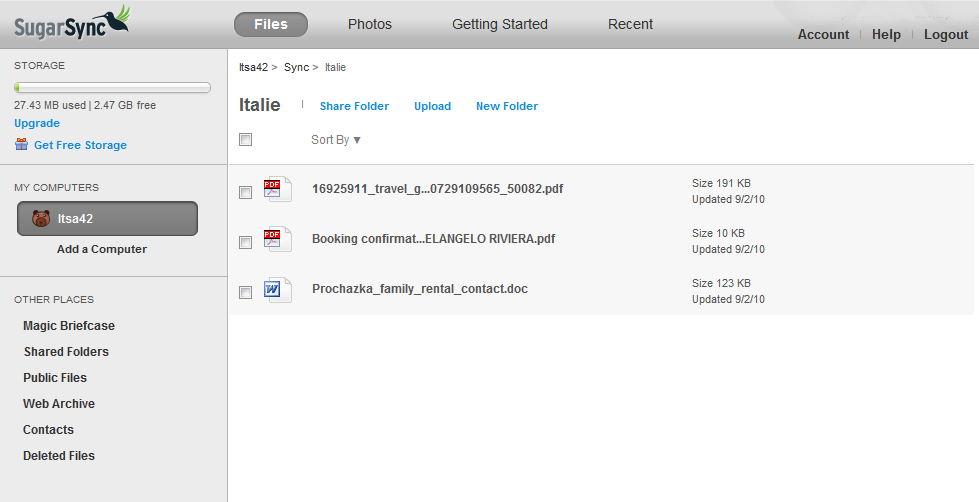Screen dimensions: 979x502
Task: Open file Booking confirmat...ELANGELO RIVIERA.pdf
Action: pyautogui.click(x=433, y=239)
